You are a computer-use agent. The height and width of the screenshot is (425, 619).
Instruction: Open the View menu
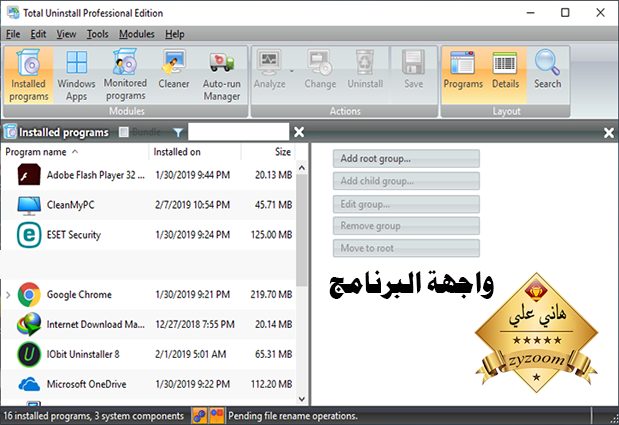tap(66, 34)
